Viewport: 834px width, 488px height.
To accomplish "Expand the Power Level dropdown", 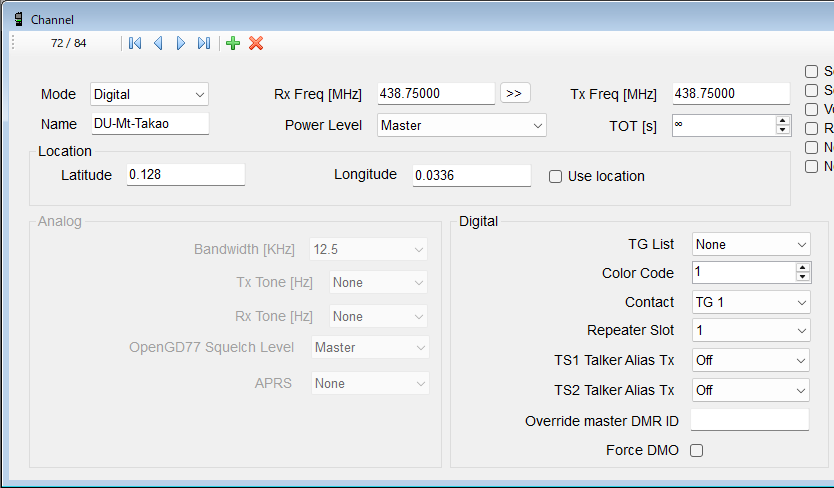I will click(462, 126).
